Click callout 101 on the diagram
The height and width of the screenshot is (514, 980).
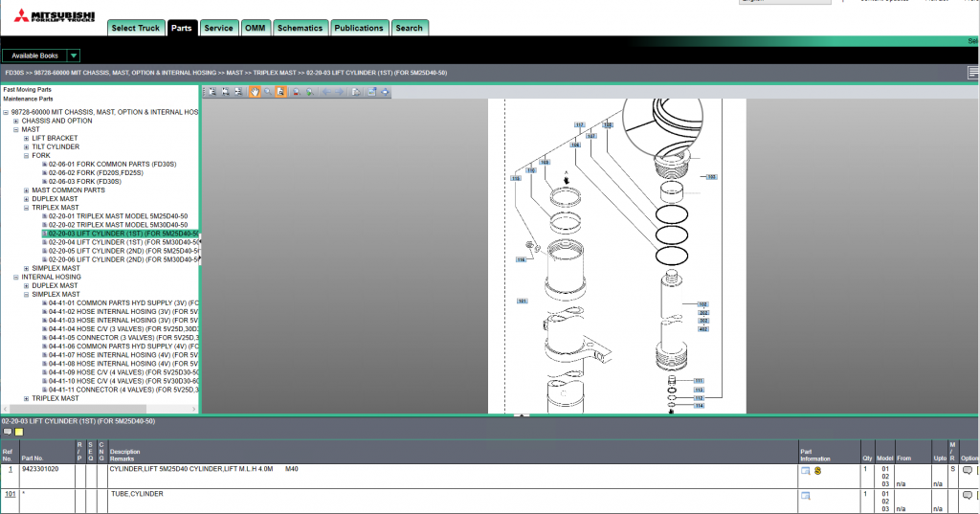pos(522,301)
